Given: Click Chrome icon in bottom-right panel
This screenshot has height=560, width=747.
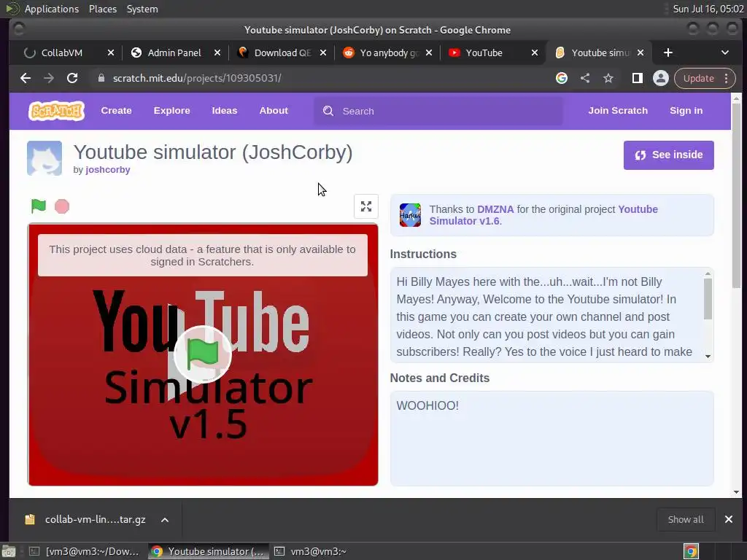Looking at the screenshot, I should click(x=691, y=551).
